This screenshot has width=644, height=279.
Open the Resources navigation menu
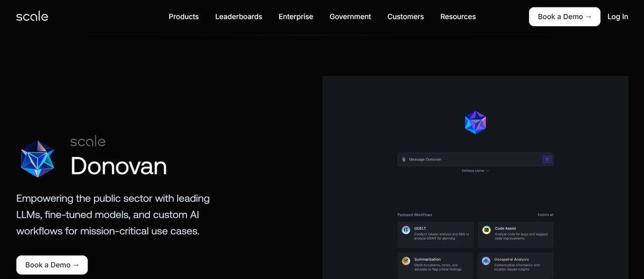tap(458, 17)
